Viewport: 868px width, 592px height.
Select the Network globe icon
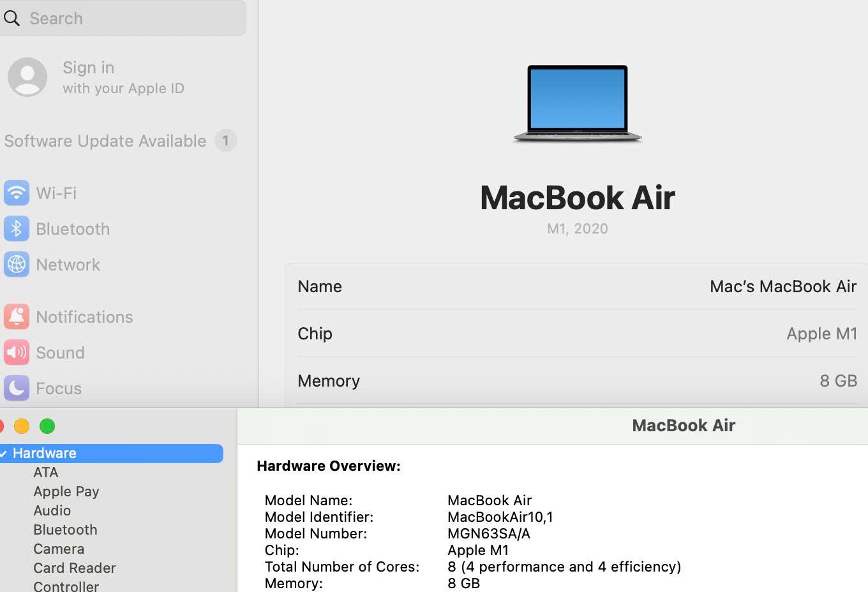tap(17, 264)
